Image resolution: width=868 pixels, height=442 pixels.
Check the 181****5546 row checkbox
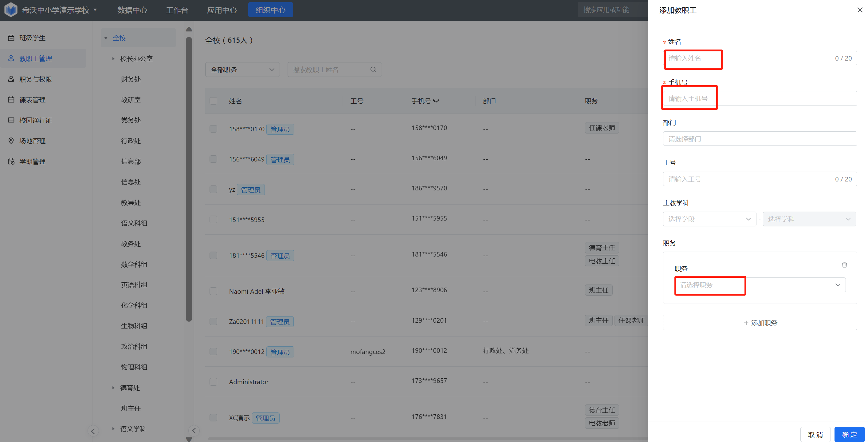213,255
